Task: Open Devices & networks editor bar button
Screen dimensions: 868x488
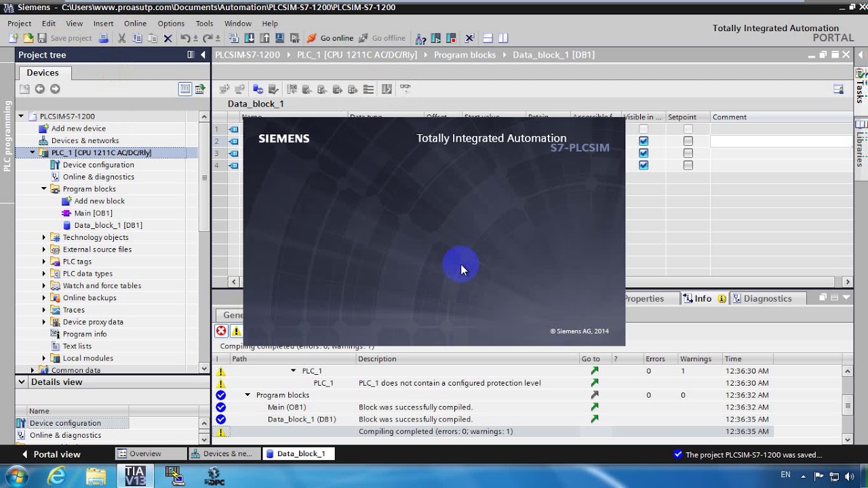Action: point(224,454)
